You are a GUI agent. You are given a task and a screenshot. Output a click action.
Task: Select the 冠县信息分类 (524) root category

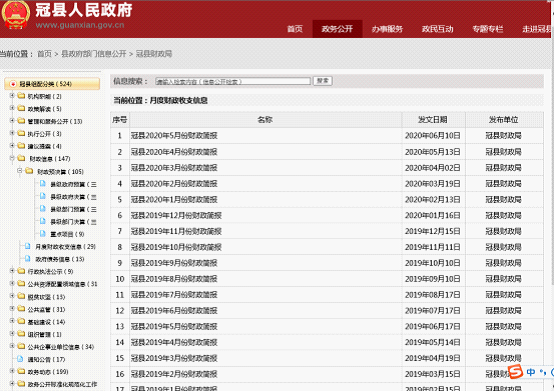point(52,84)
